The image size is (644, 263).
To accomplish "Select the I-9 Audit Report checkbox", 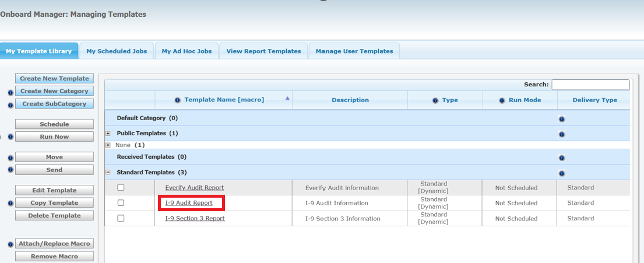I will [x=121, y=203].
